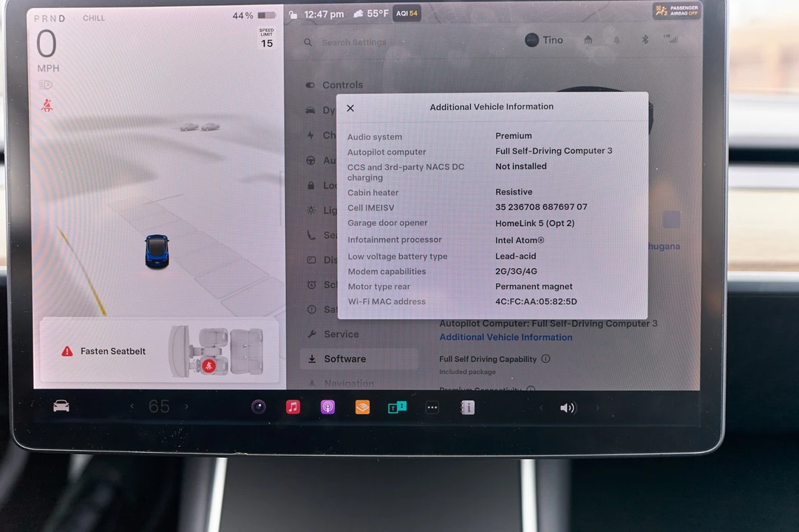799x532 pixels.
Task: Tap the Audio system Premium value
Action: [x=514, y=136]
